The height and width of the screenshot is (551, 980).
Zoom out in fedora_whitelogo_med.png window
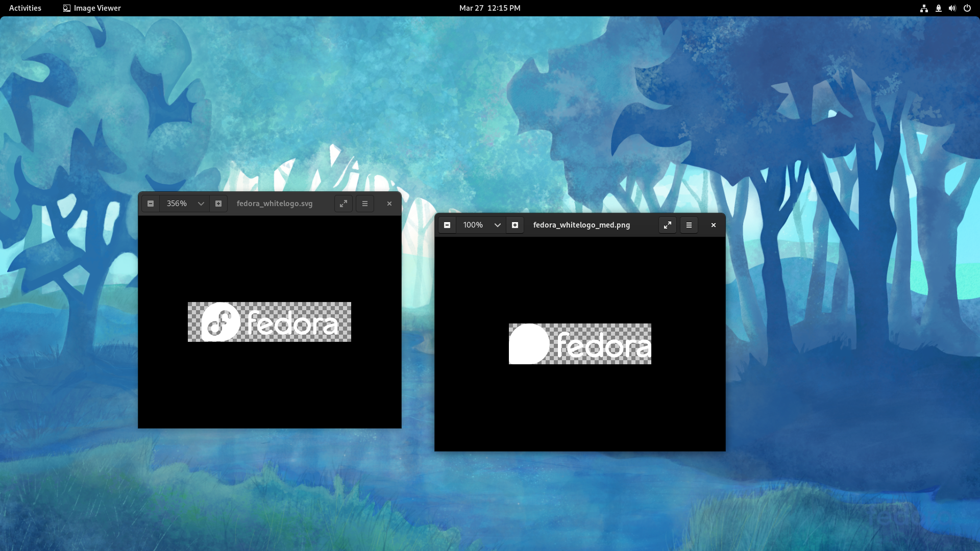pos(447,225)
